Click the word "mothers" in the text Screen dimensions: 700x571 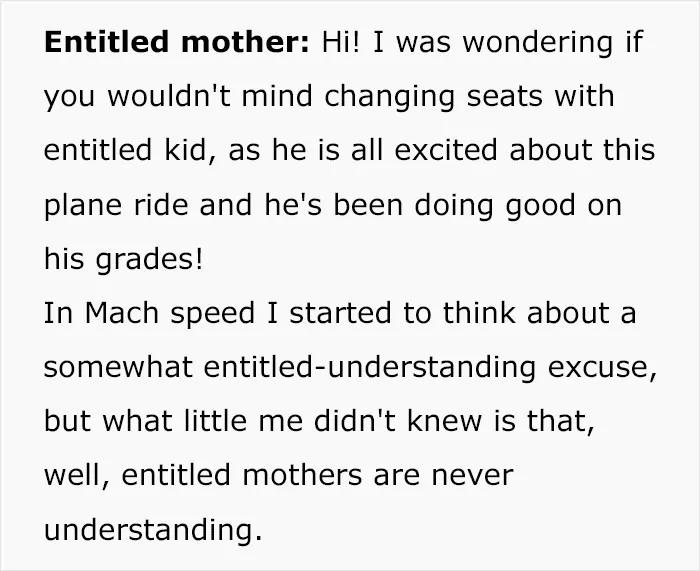coord(302,475)
